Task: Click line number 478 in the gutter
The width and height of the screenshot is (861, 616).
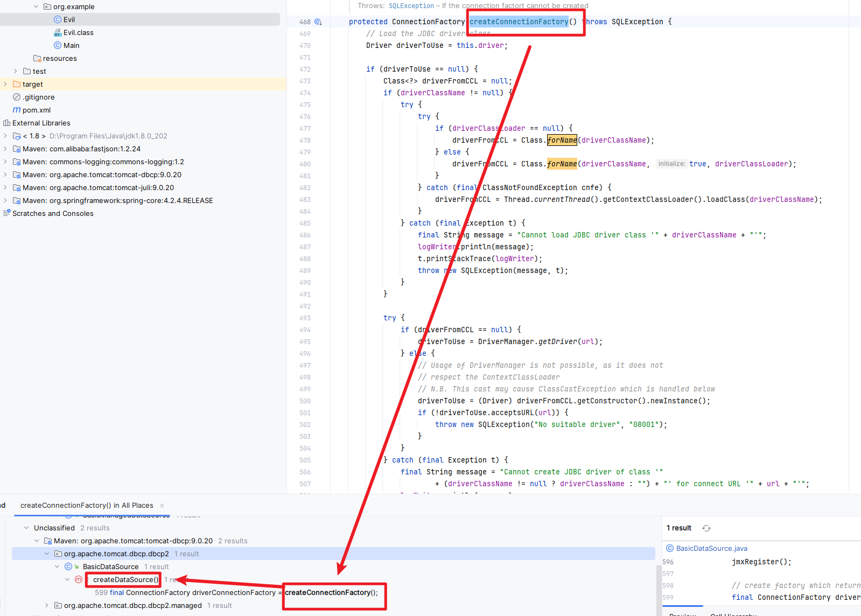Action: coord(305,140)
